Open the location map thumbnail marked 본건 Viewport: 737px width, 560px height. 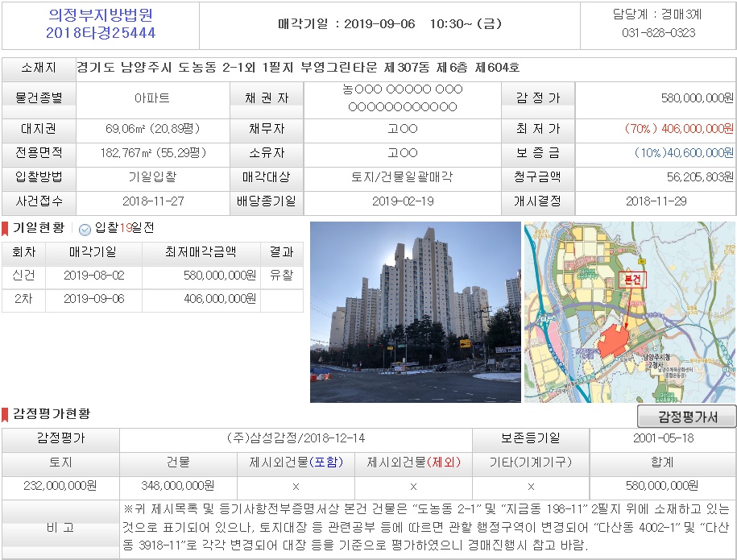[629, 312]
